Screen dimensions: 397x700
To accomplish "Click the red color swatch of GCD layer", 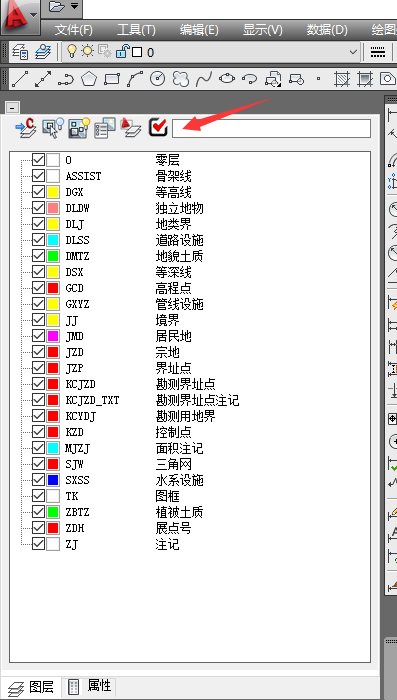I will click(53, 288).
